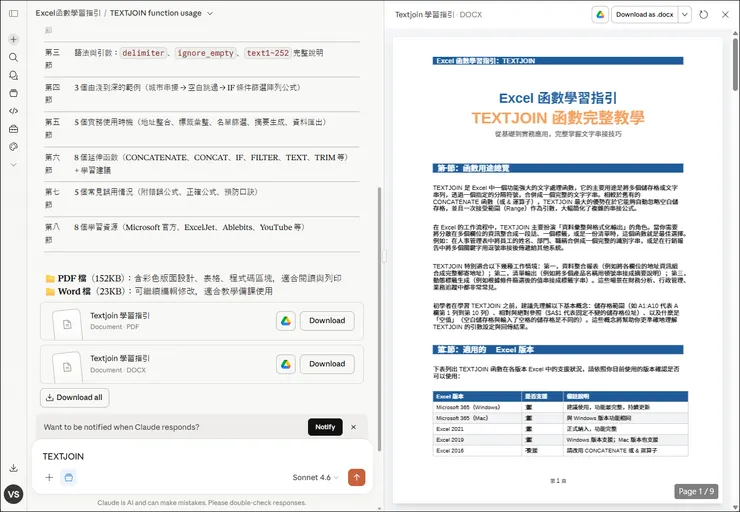The height and width of the screenshot is (512, 740).
Task: Download the Textjoin 學習指引 DOCX document
Action: [327, 364]
